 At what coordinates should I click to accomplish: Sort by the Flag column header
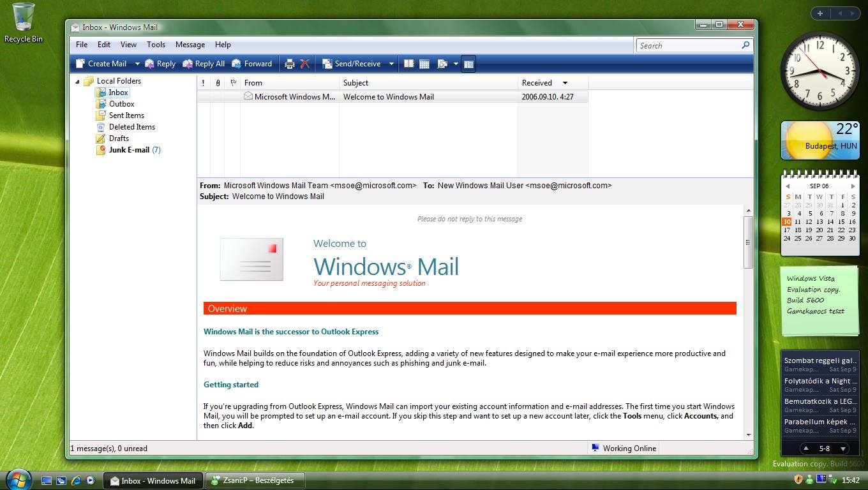[x=233, y=83]
